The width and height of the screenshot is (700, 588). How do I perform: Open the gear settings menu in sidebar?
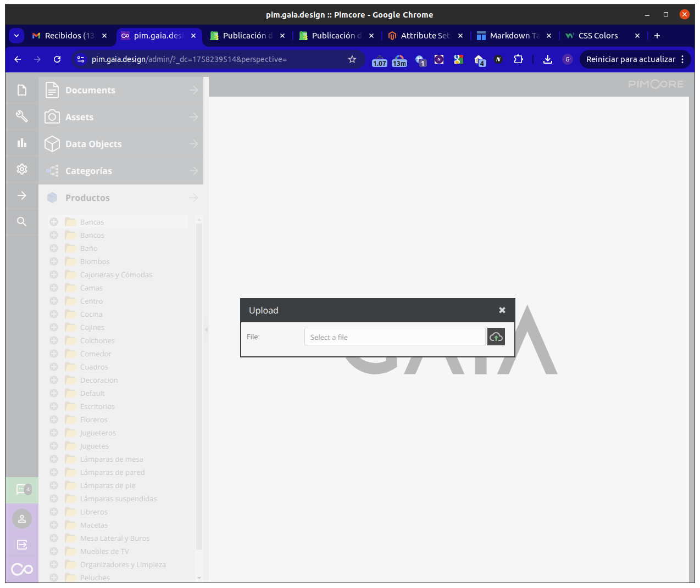[22, 169]
